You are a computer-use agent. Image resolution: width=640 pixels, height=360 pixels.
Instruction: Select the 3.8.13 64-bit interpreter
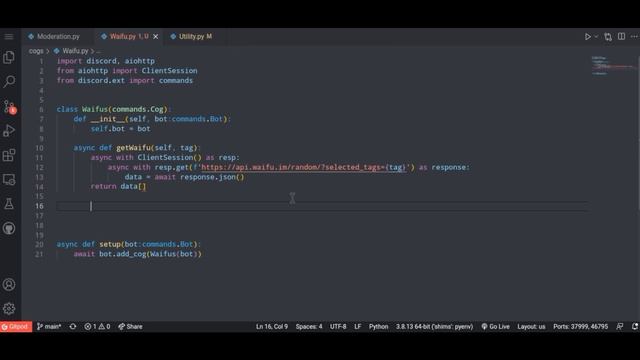[x=434, y=327]
